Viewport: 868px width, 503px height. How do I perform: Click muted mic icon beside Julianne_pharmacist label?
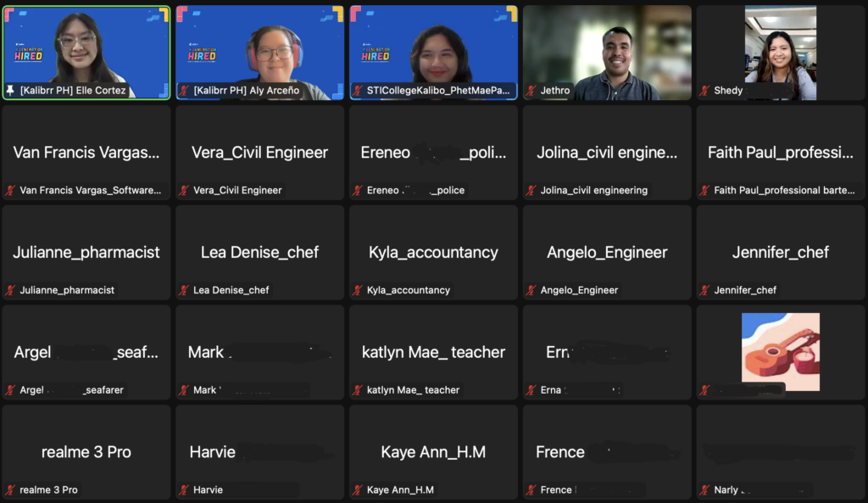point(10,290)
